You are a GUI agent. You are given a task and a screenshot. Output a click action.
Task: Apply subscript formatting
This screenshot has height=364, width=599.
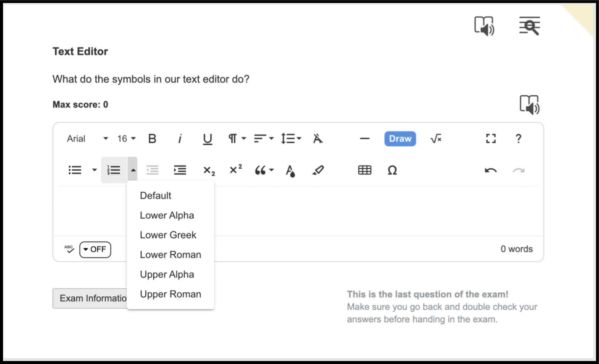click(209, 170)
